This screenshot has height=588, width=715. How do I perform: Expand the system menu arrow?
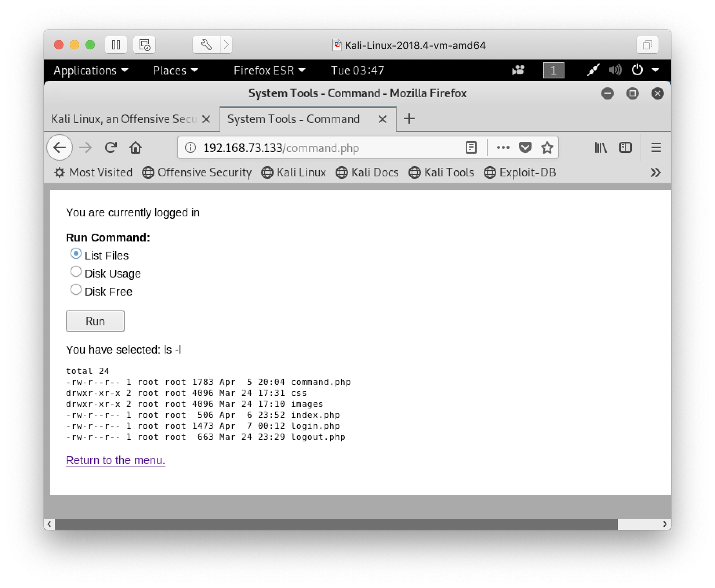655,70
